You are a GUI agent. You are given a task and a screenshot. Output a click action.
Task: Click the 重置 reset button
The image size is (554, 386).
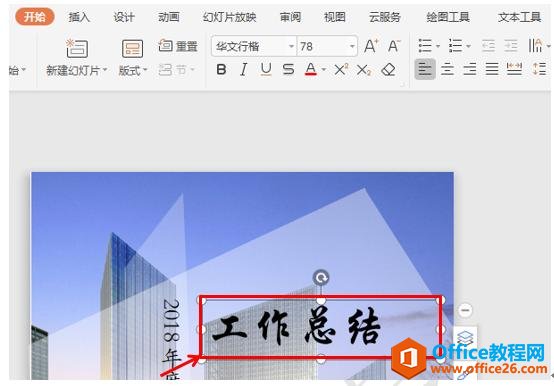click(x=178, y=46)
